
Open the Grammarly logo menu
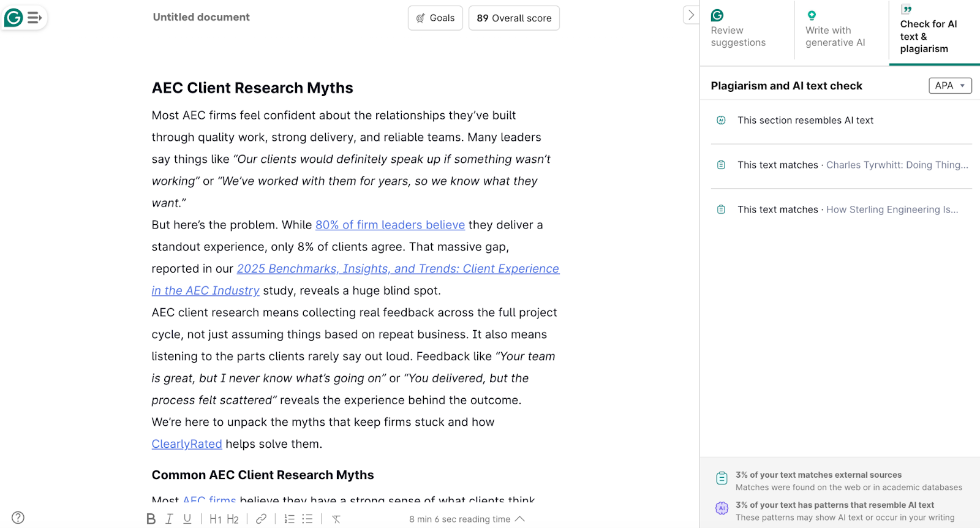click(13, 18)
